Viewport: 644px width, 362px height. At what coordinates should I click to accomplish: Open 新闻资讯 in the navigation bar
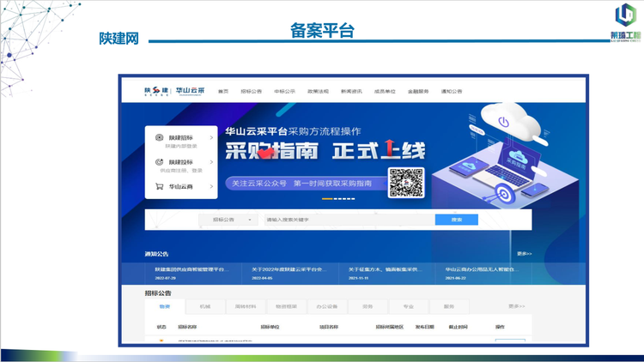351,92
